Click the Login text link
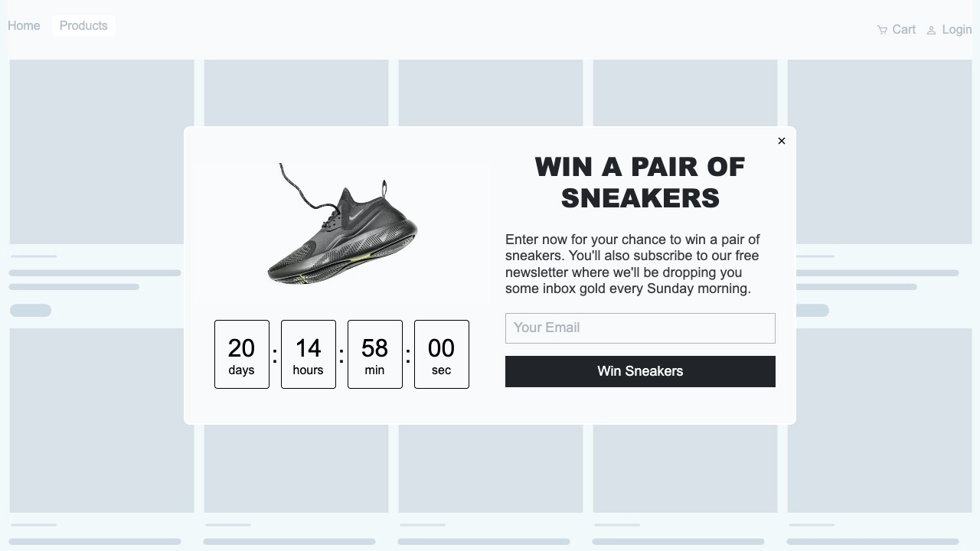980x551 pixels. [957, 30]
